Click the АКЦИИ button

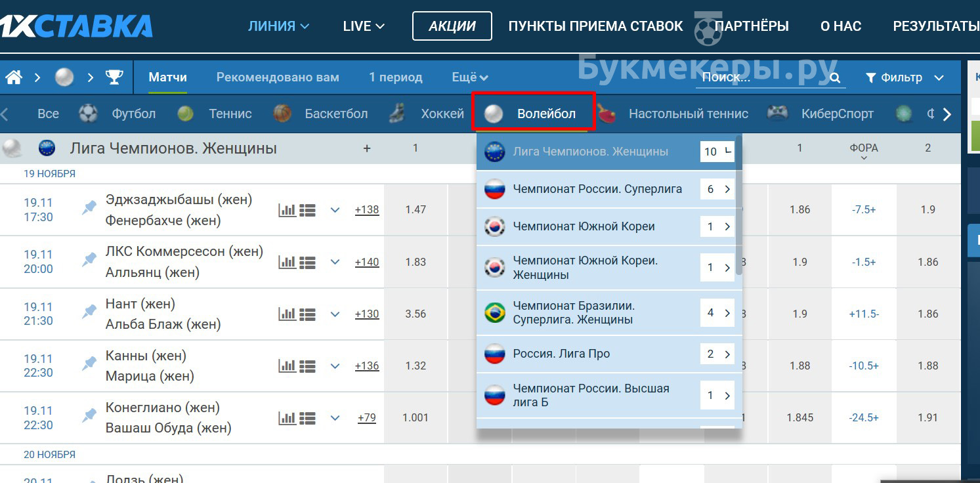coord(452,26)
